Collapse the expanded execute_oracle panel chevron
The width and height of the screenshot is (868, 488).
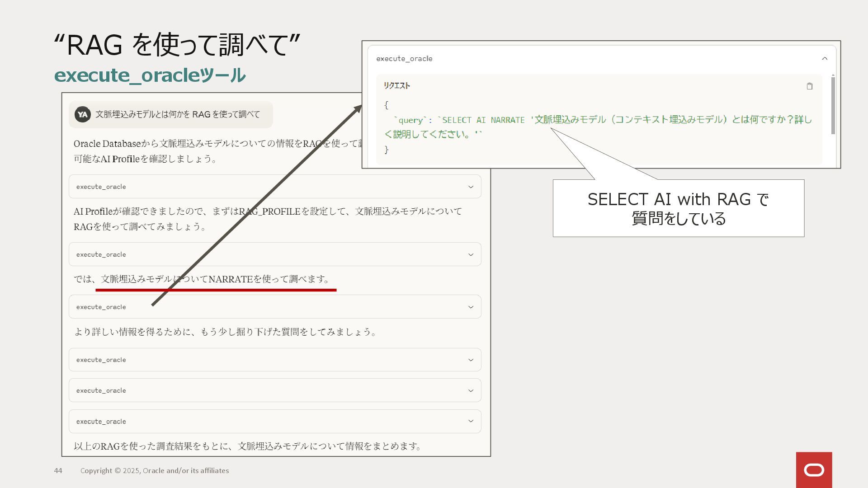tap(824, 59)
